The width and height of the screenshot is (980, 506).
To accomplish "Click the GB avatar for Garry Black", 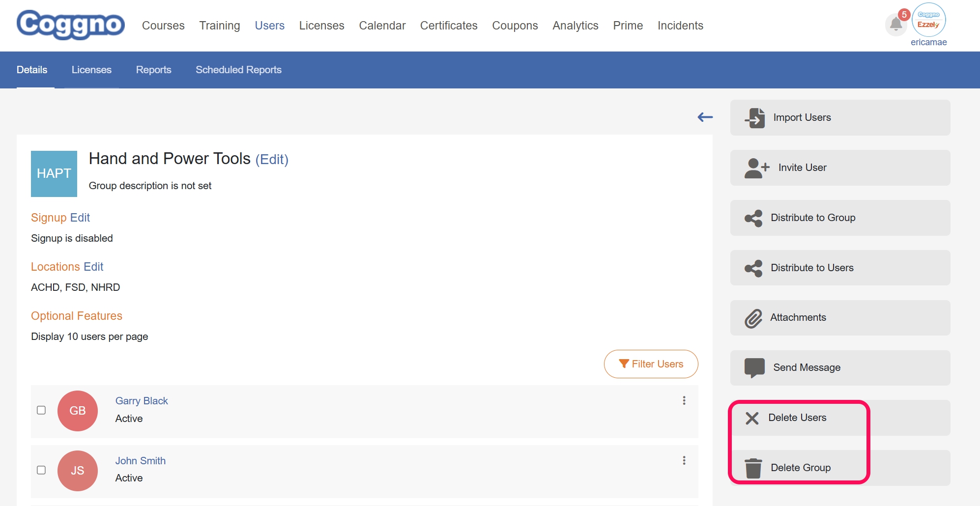I will [78, 411].
